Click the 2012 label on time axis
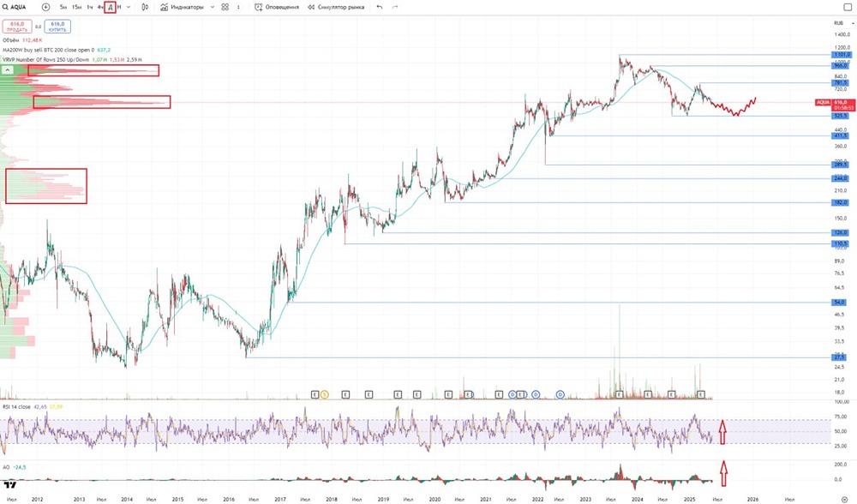Image resolution: width=857 pixels, height=504 pixels. point(37,499)
